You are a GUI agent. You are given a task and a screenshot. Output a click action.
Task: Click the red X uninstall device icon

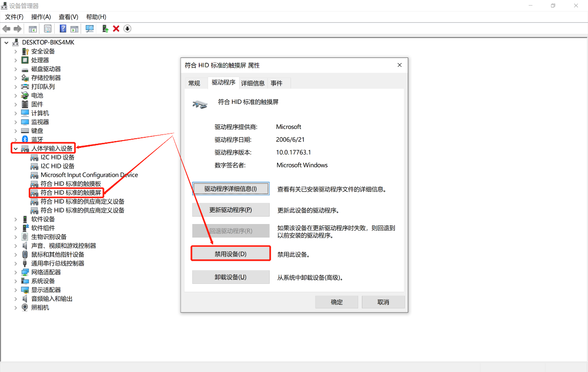(x=116, y=29)
